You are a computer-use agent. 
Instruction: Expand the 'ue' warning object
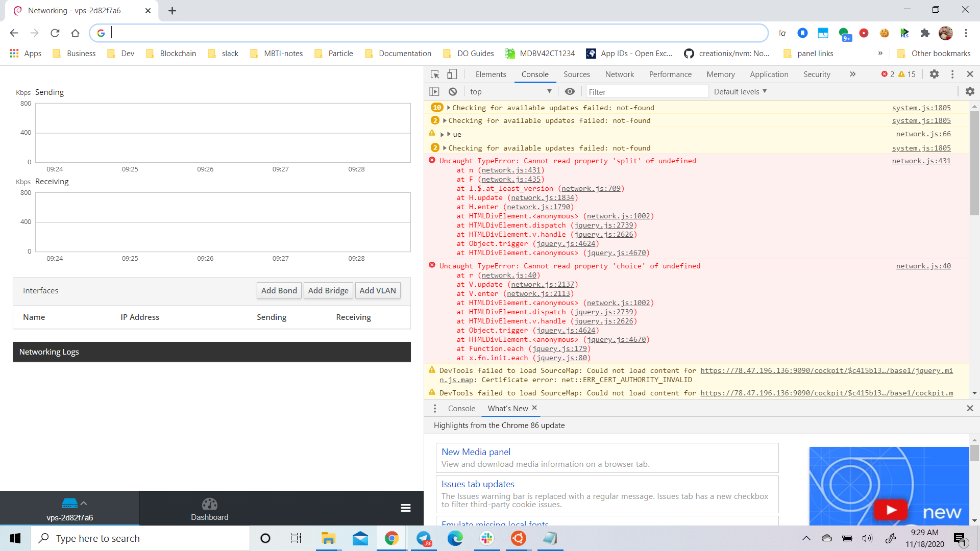(442, 135)
